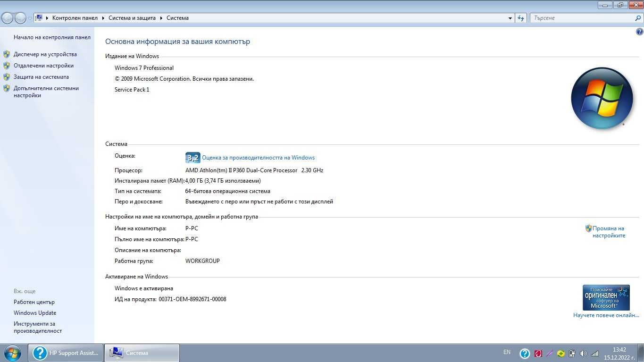The image size is (644, 362).
Task: Click the EN language indicator
Action: coord(507,352)
